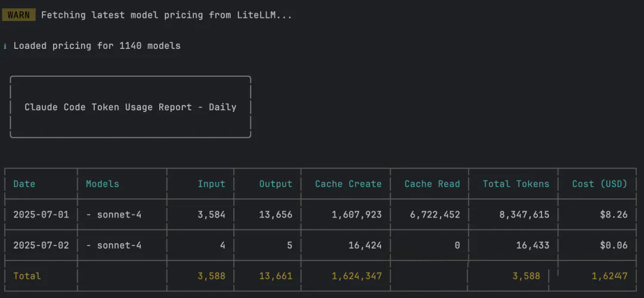Click the Models column header
The width and height of the screenshot is (644, 298).
(103, 184)
